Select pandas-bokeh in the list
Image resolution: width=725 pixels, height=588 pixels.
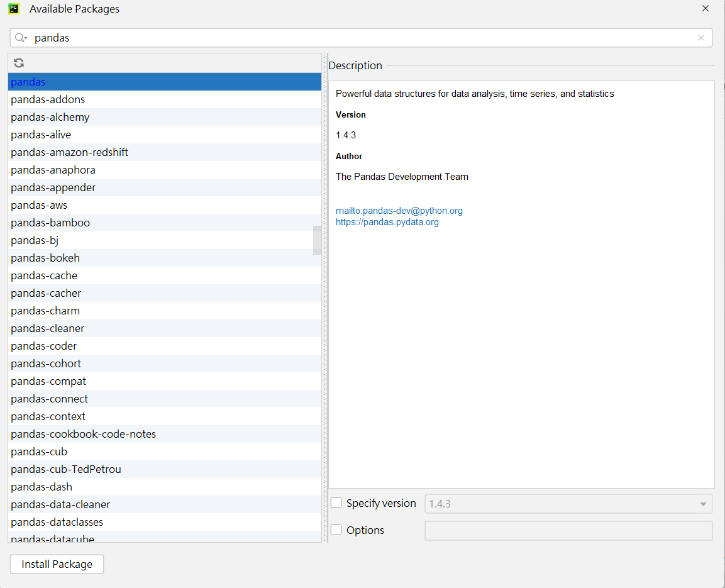[165, 257]
